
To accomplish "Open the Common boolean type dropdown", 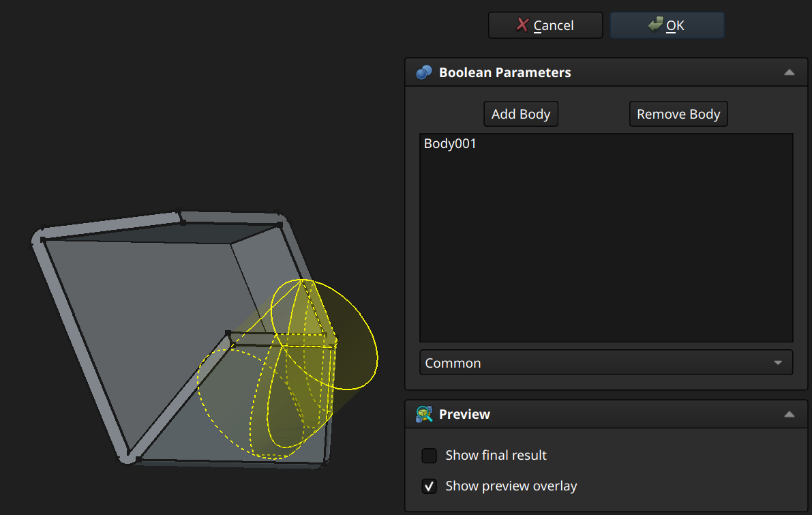I will click(x=606, y=363).
